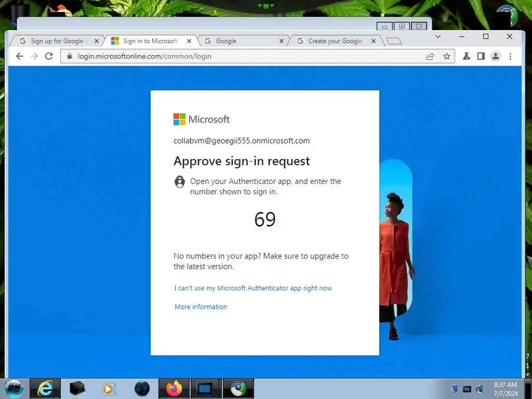This screenshot has width=532, height=399.
Task: Minimize the Chrome browser window
Action: point(462,36)
